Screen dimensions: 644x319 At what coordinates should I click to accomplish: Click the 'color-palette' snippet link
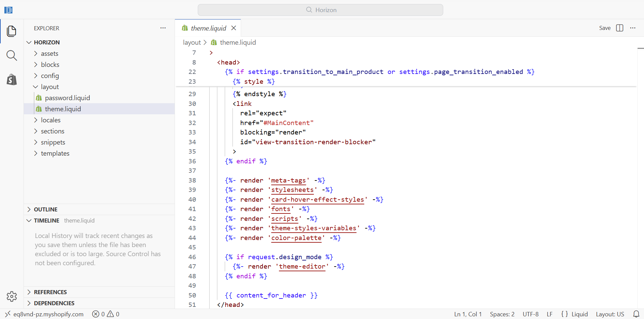(x=296, y=238)
